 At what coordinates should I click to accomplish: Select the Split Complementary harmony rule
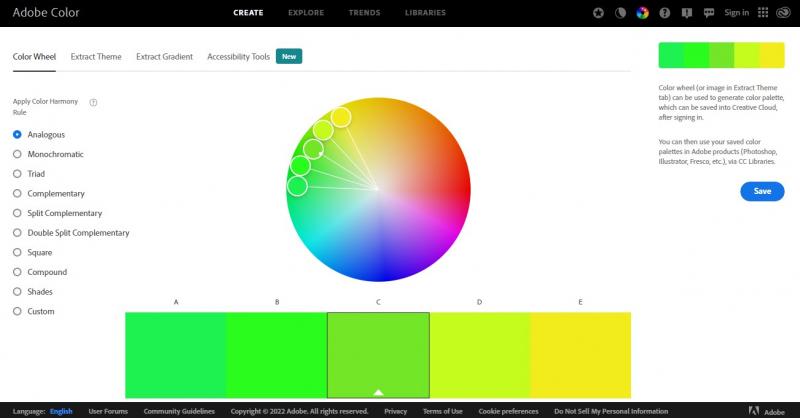[58, 213]
